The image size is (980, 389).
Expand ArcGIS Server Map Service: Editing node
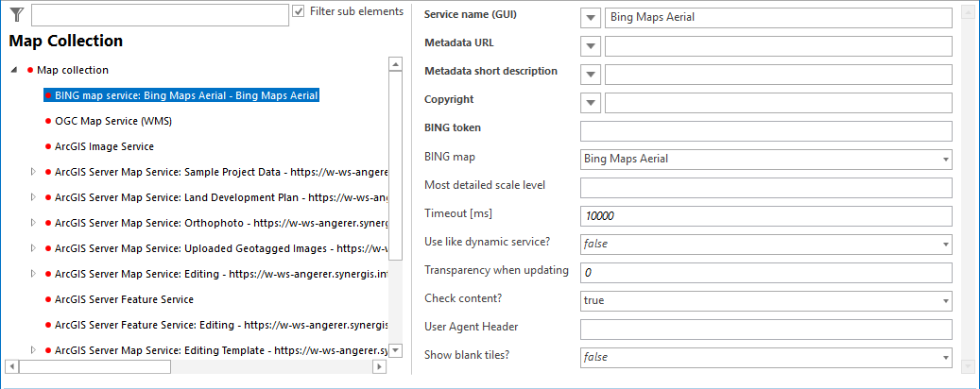[x=34, y=274]
